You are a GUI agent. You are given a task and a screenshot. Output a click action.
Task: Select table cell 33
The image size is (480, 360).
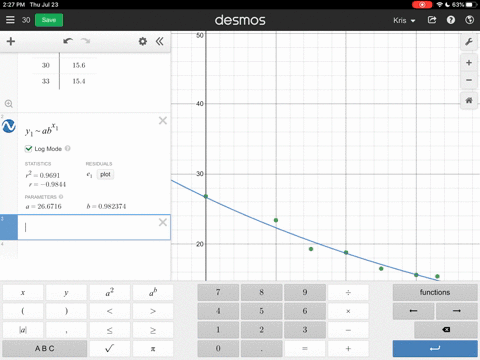(46, 81)
